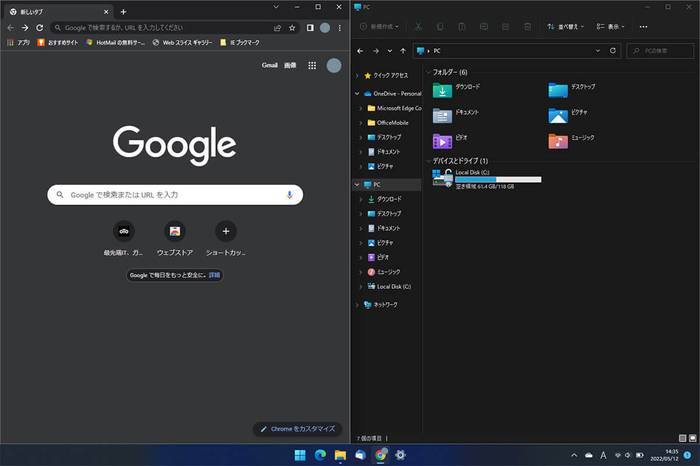Click the copy icon in Explorer toolbar
The width and height of the screenshot is (700, 466).
(x=440, y=27)
